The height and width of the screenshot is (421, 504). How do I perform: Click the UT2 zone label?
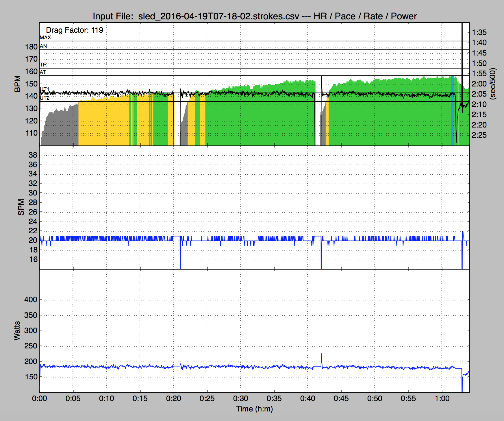coord(45,98)
